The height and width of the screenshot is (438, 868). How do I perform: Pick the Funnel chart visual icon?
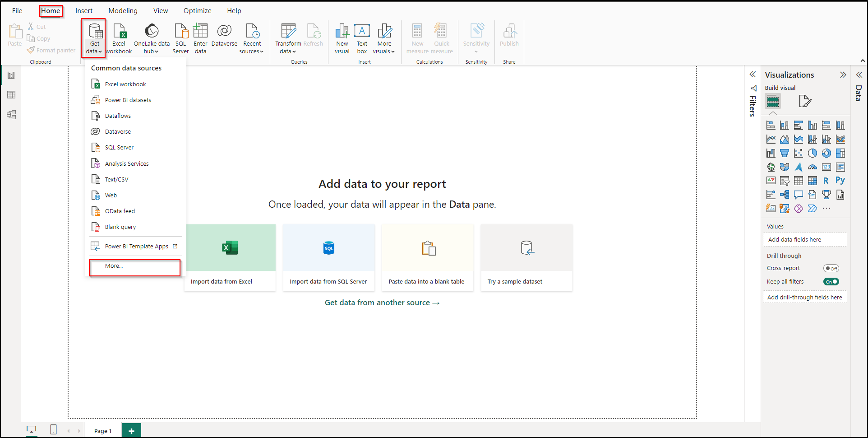pos(785,153)
